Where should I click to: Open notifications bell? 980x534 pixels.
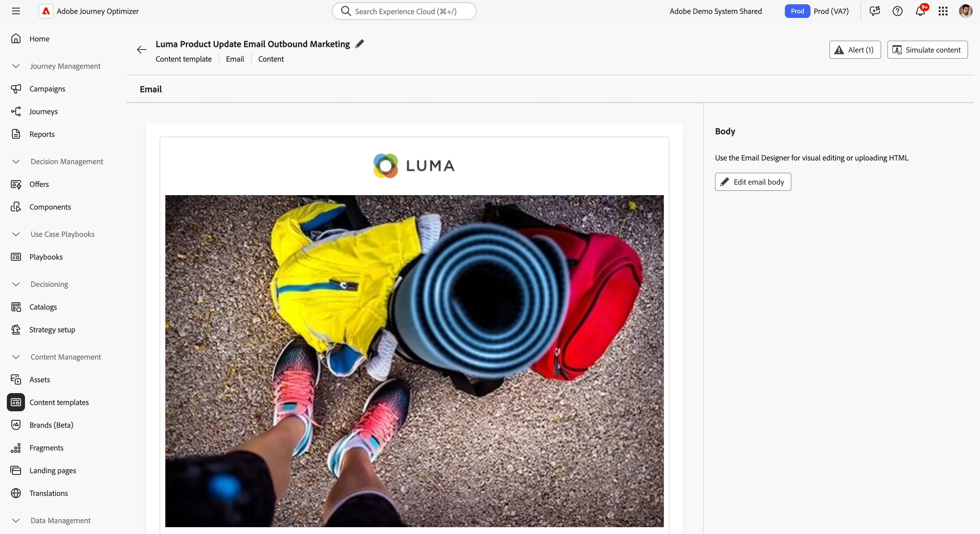(920, 11)
